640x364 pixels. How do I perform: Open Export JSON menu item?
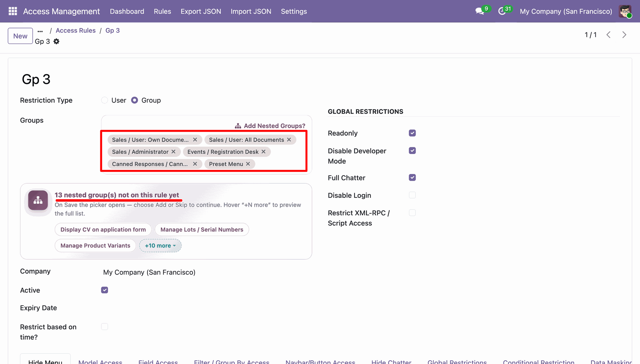tap(201, 11)
